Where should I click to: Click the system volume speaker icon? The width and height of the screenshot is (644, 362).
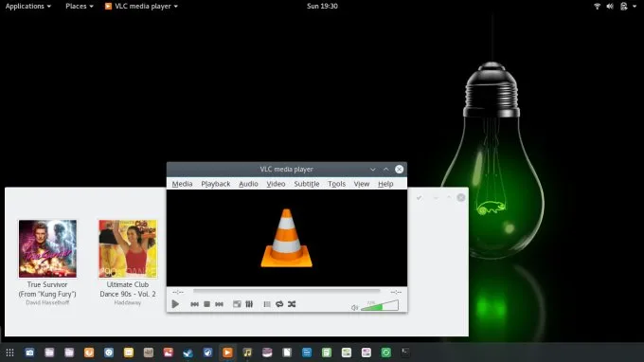coord(610,7)
